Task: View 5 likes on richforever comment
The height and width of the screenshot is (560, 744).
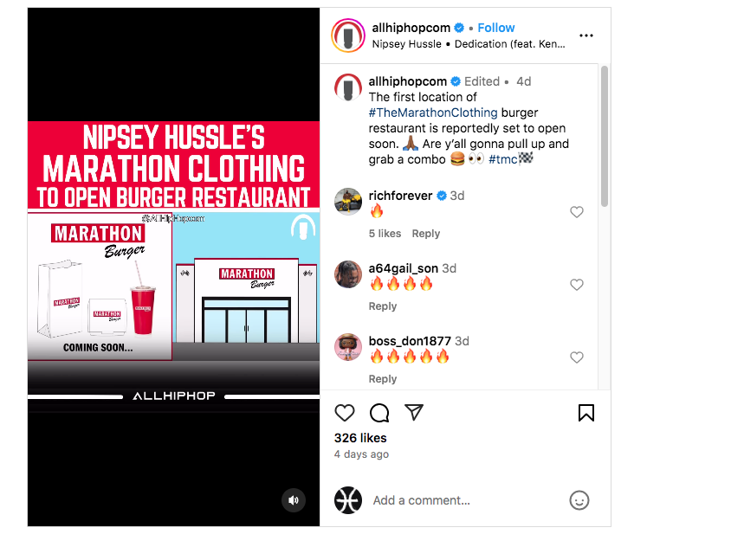Action: tap(385, 234)
